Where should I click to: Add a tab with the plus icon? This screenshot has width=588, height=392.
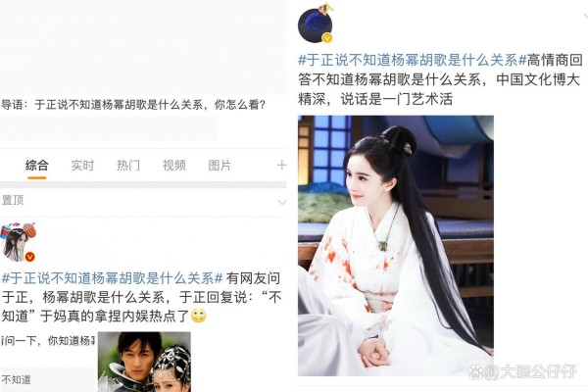281,165
